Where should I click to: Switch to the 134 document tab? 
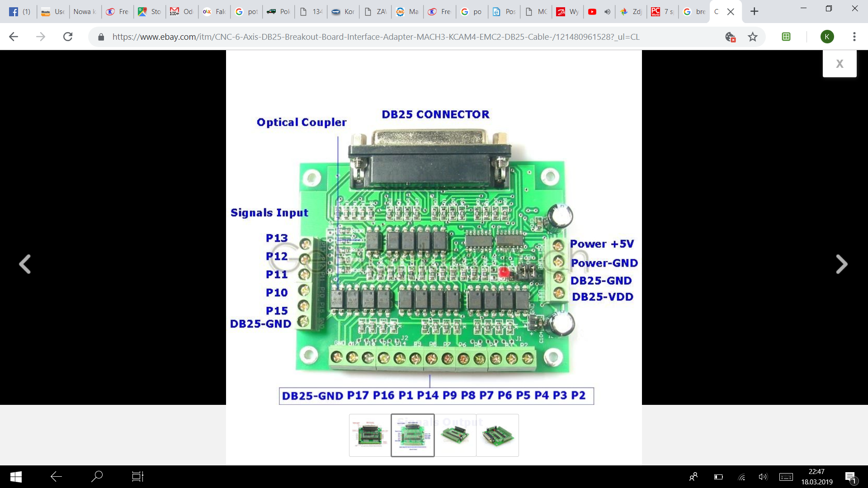click(311, 12)
